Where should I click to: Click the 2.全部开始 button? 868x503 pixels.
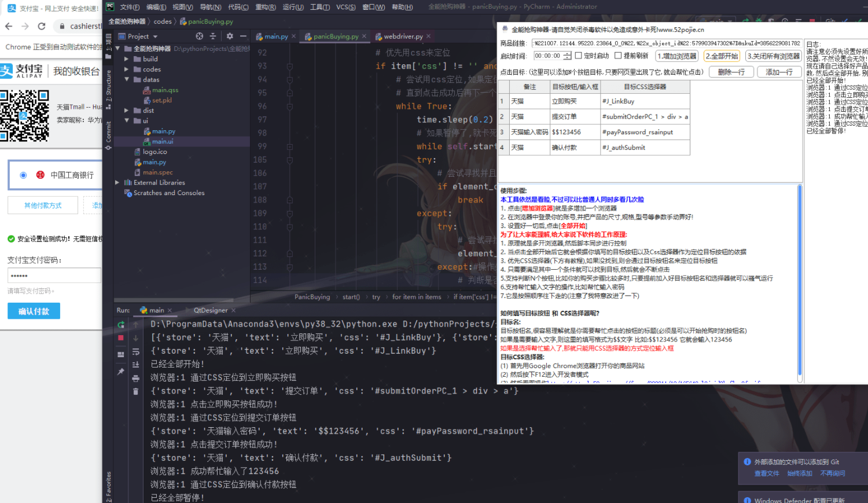[x=722, y=56]
